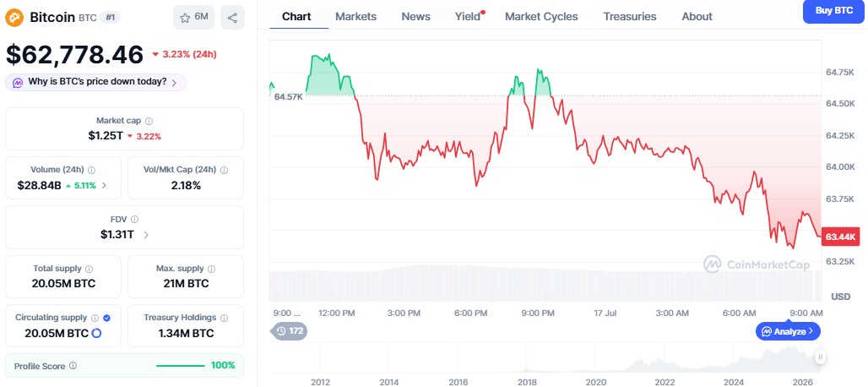Screen dimensions: 868x387
Task: Switch to the Markets tab
Action: point(356,17)
